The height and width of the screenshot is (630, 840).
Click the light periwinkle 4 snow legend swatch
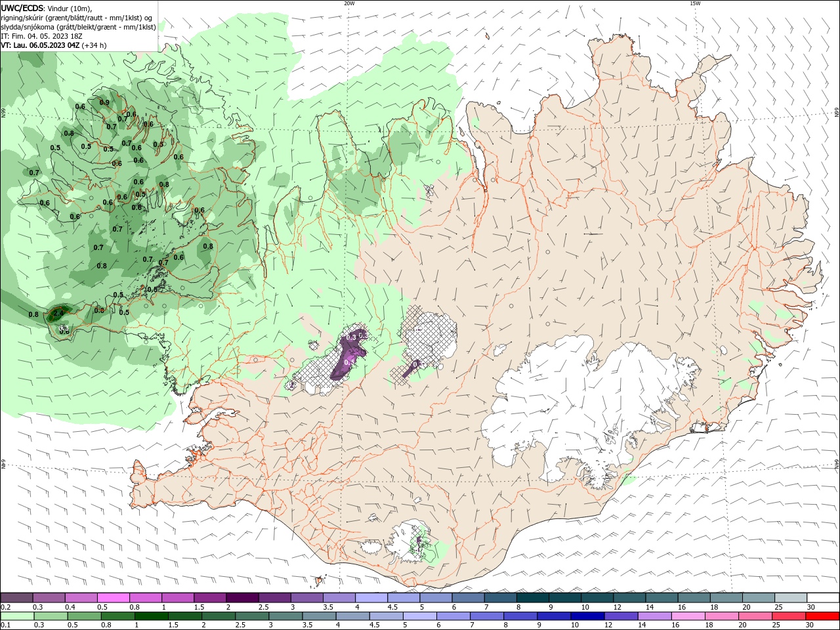point(371,598)
